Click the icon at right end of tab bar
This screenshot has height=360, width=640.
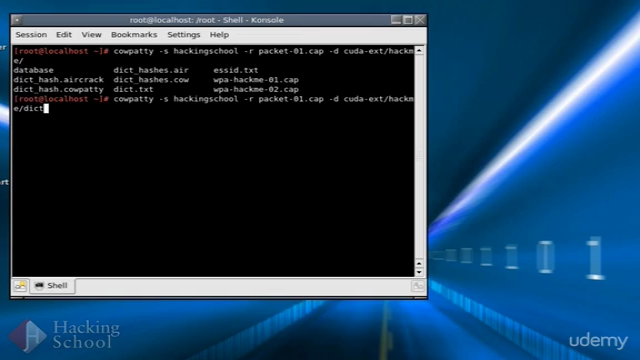418,286
